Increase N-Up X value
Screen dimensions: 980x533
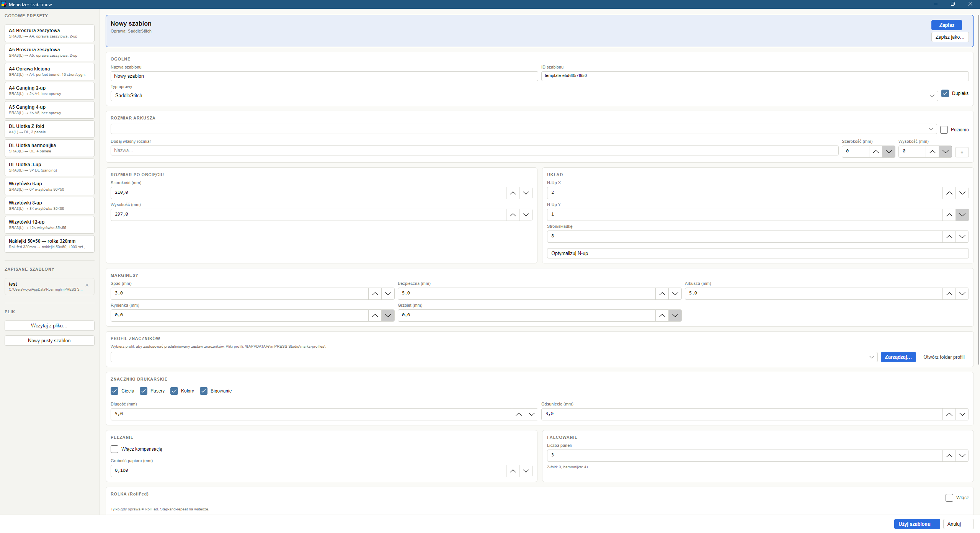(949, 193)
